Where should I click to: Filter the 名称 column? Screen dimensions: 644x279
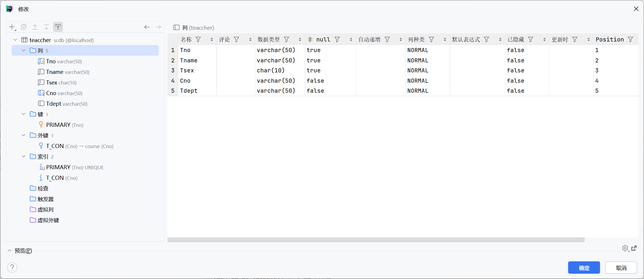pos(198,39)
